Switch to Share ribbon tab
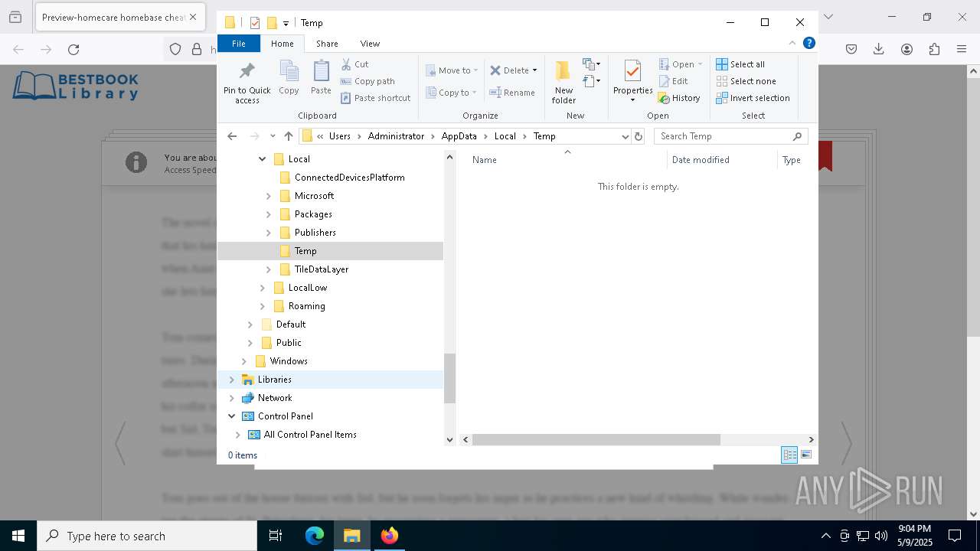 click(327, 44)
